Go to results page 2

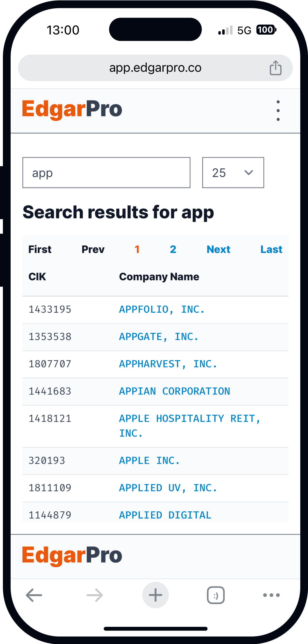(x=173, y=249)
